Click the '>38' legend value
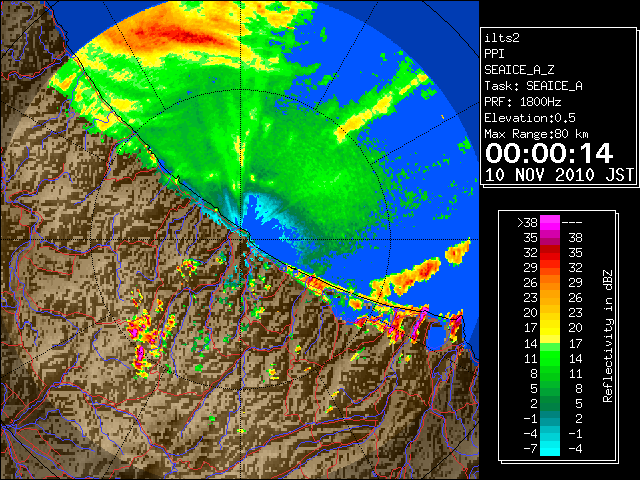 (527, 222)
